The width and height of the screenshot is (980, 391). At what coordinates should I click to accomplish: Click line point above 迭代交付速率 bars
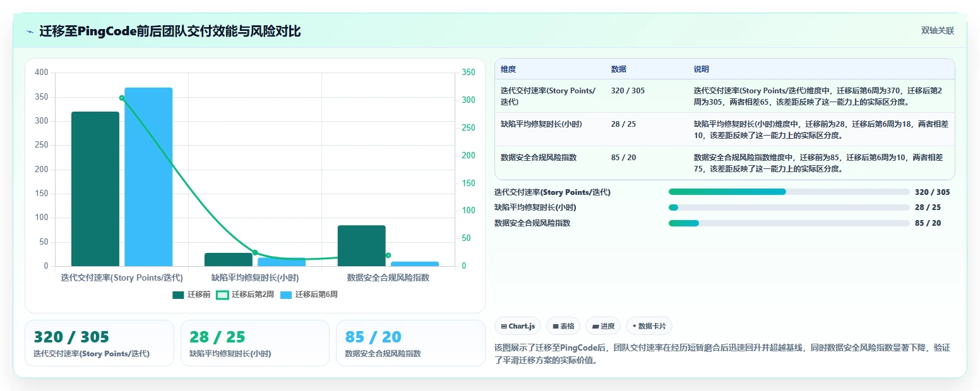[122, 98]
